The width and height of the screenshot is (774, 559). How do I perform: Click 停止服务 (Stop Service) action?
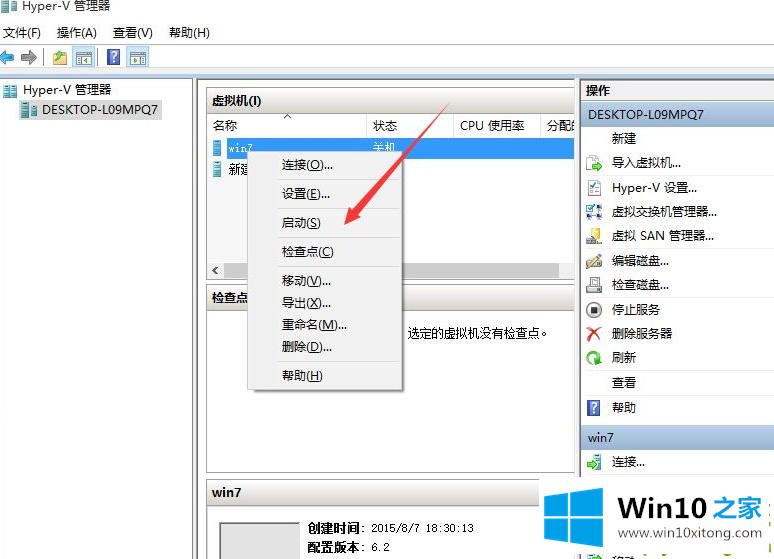click(636, 309)
